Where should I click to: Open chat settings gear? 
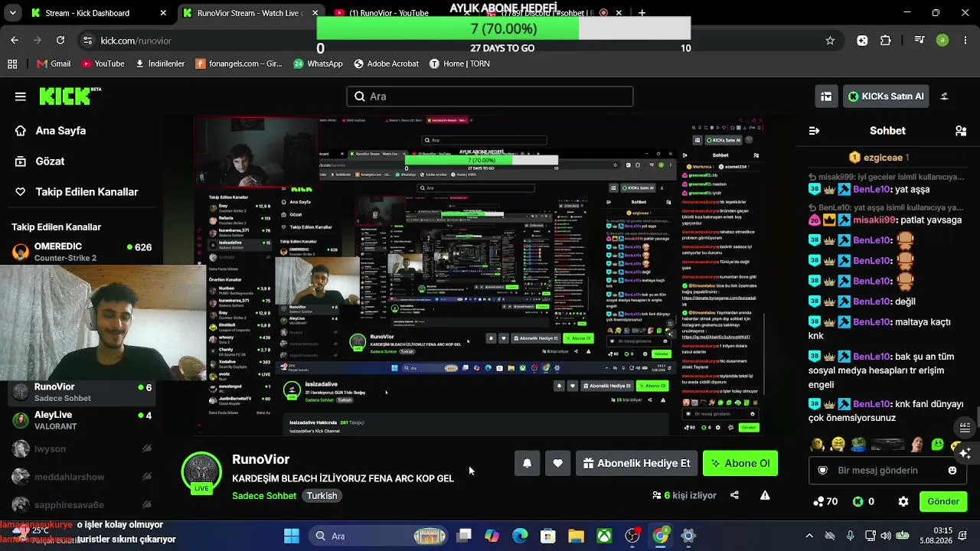903,501
